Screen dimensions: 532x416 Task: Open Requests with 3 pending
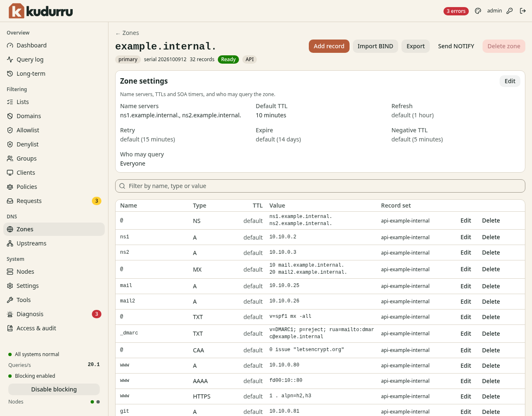point(54,201)
